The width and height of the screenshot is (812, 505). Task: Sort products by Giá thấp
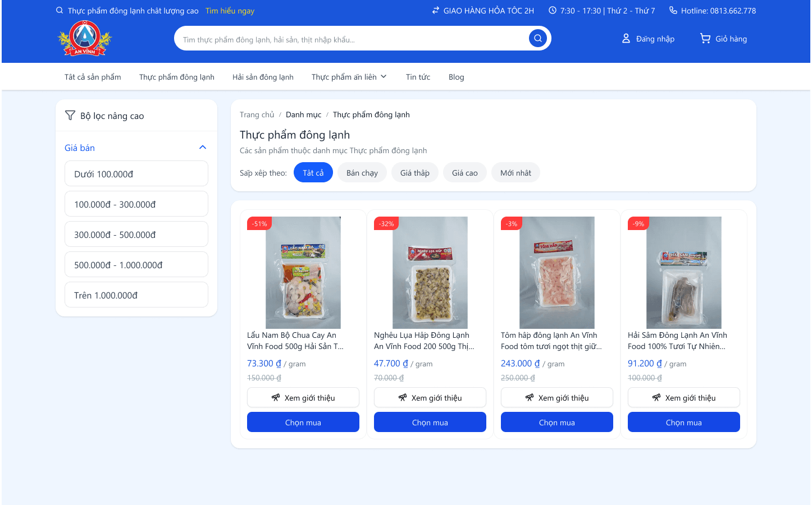(415, 172)
